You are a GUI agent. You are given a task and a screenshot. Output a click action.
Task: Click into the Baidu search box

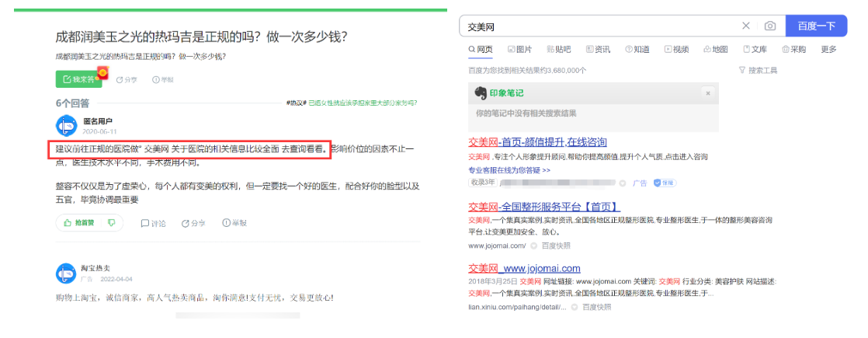(x=601, y=26)
